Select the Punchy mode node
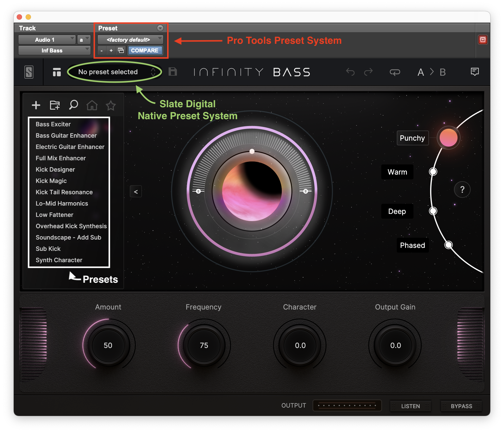Screen dimensions: 504x432 [x=449, y=138]
